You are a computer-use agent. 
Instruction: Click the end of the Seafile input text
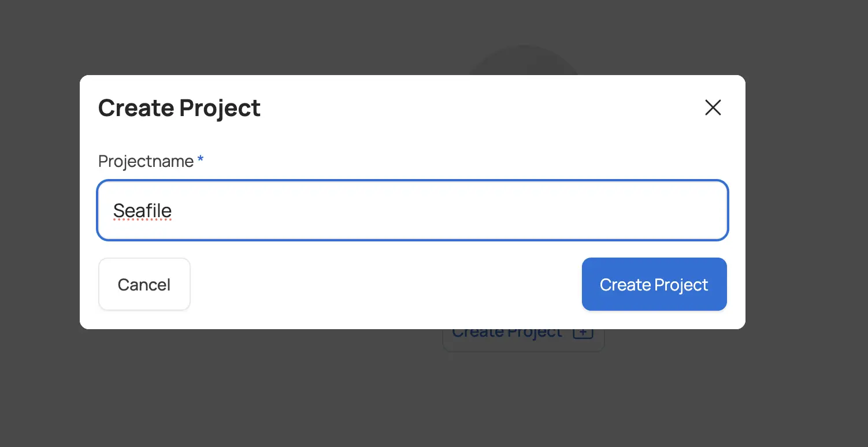coord(173,210)
